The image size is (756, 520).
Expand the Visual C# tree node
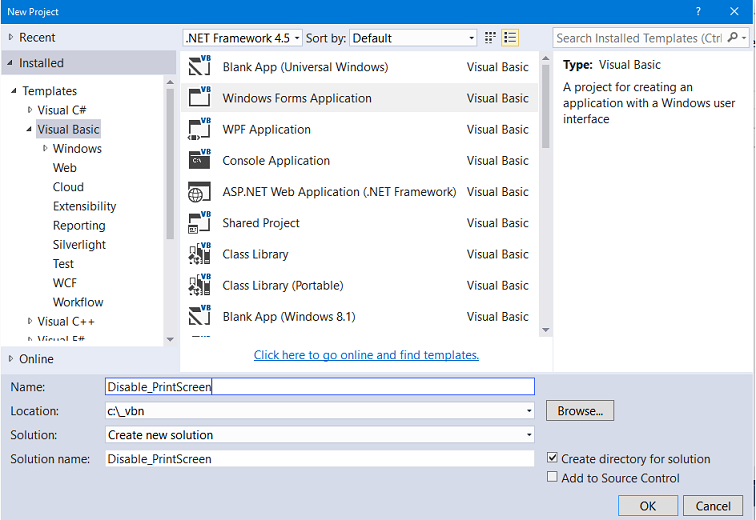(x=29, y=110)
